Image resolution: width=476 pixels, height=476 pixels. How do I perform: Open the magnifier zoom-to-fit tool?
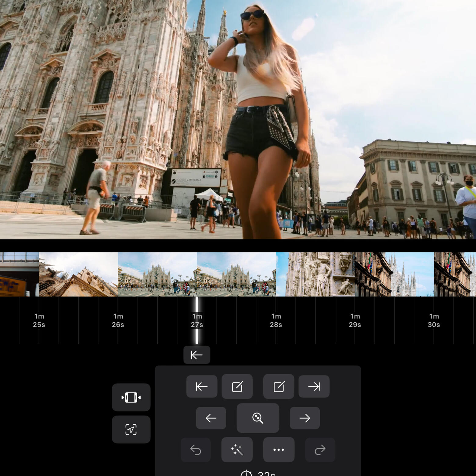pyautogui.click(x=258, y=418)
